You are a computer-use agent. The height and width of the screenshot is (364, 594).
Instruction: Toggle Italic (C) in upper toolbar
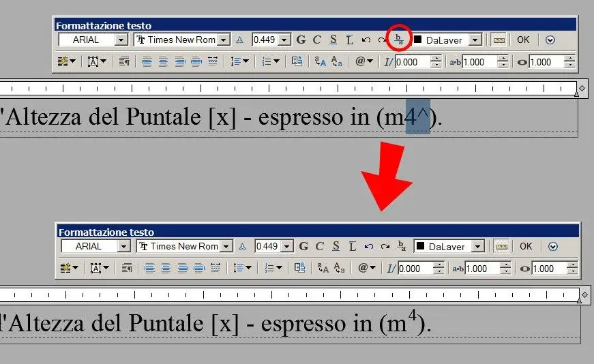[x=317, y=40]
